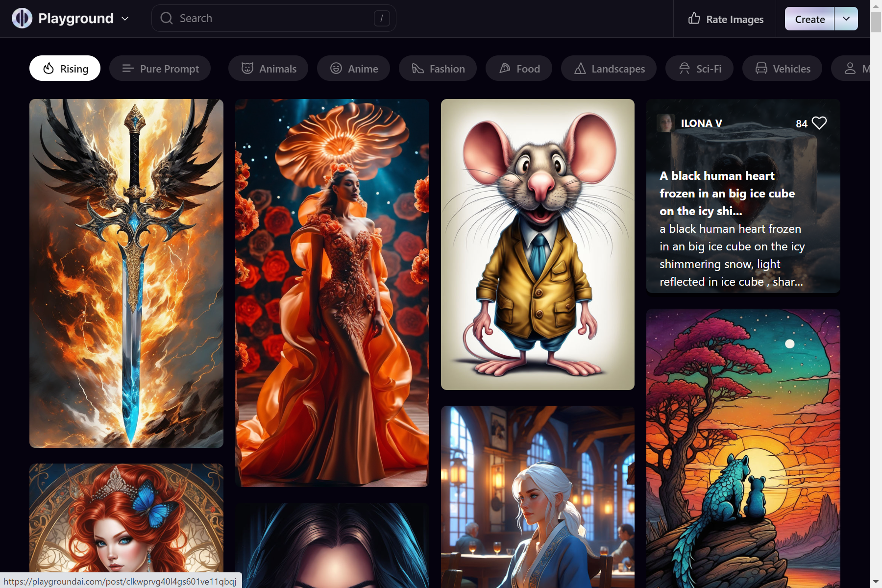Switch to the Anime category
Screen dimensions: 882x588
click(x=353, y=69)
